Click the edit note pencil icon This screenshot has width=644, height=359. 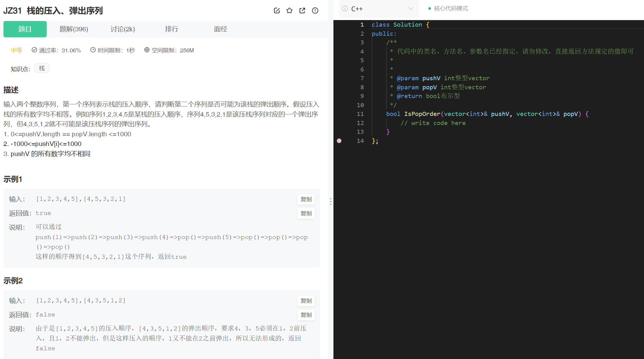coord(277,11)
